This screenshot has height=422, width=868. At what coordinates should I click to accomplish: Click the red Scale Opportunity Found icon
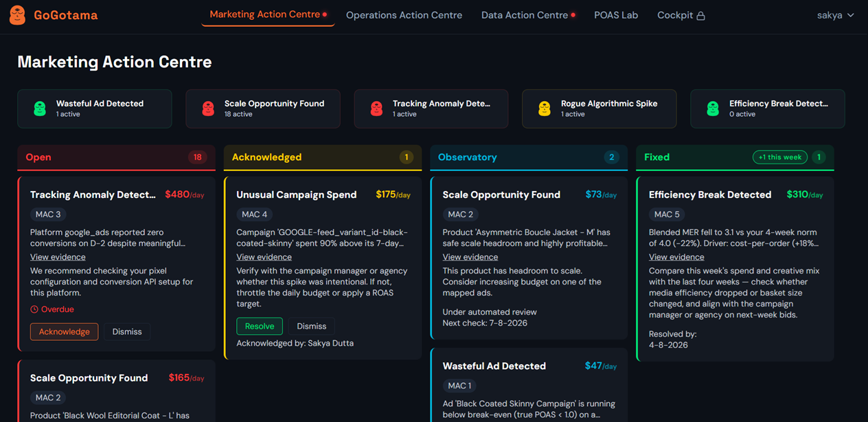click(208, 109)
